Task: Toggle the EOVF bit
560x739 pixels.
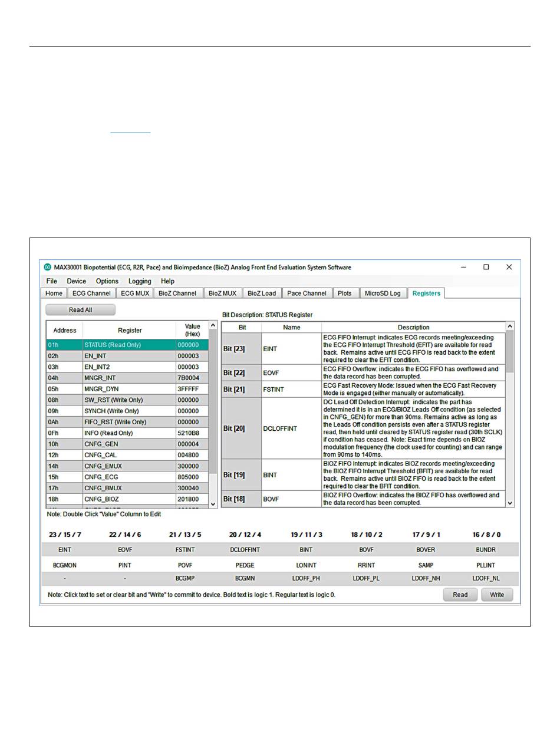Action: pyautogui.click(x=125, y=550)
